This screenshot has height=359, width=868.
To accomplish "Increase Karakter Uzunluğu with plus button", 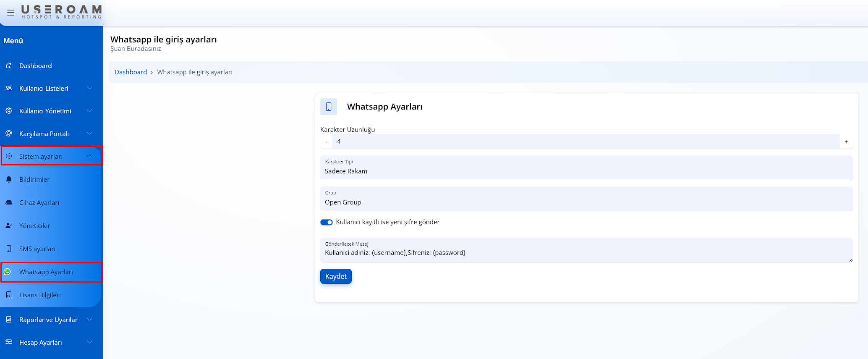I will (846, 142).
